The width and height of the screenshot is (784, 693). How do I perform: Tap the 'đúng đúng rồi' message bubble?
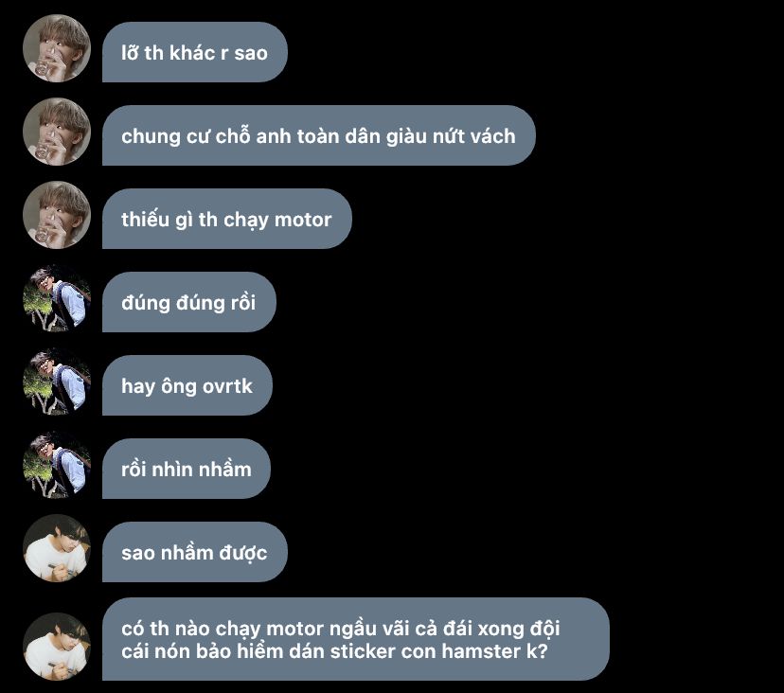coord(189,302)
